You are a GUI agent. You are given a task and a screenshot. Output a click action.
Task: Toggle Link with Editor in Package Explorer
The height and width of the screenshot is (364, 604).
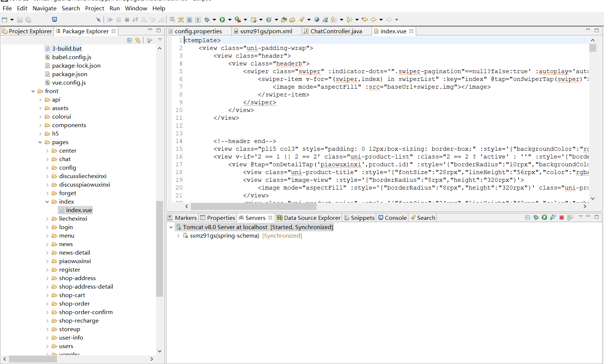pyautogui.click(x=138, y=40)
